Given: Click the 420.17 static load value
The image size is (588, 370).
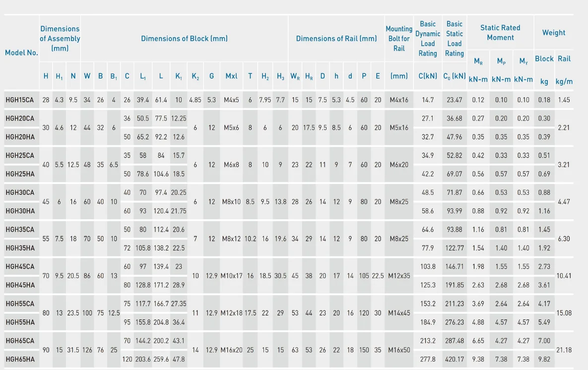Looking at the screenshot, I should (455, 359).
